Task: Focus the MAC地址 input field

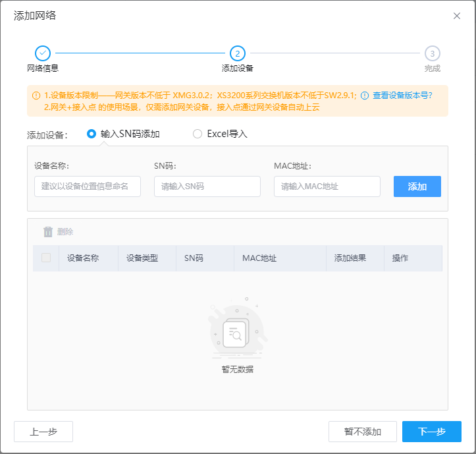Action: (x=327, y=186)
